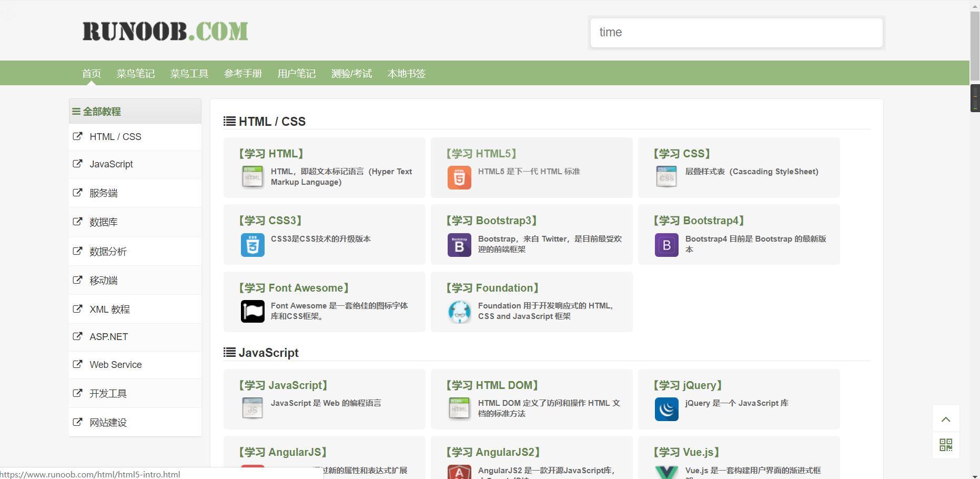Click the CSS tutorial file icon
The height and width of the screenshot is (479, 980).
[666, 177]
